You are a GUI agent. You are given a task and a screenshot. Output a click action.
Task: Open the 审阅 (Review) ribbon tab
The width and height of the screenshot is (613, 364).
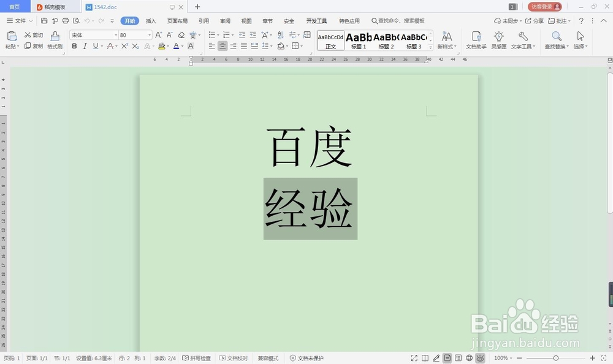[225, 21]
